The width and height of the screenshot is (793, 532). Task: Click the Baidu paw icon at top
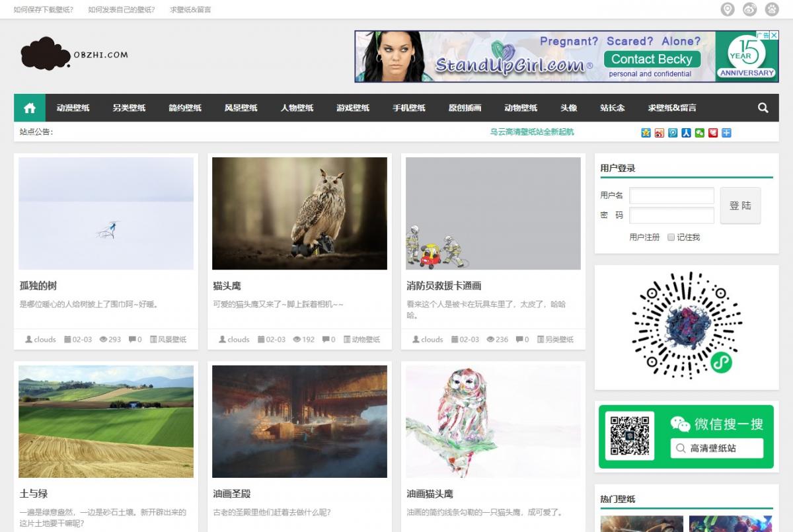[772, 9]
